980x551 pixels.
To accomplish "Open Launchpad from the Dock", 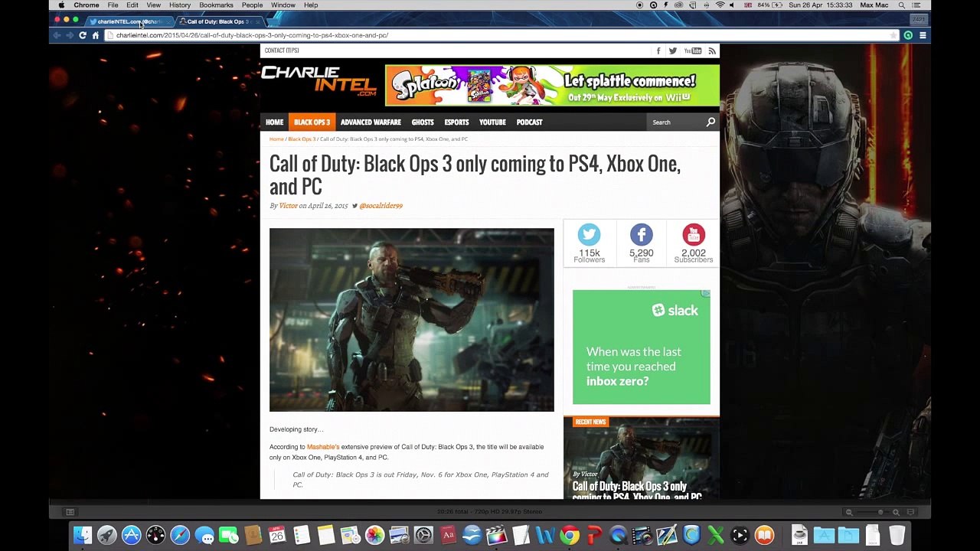I will tap(107, 535).
